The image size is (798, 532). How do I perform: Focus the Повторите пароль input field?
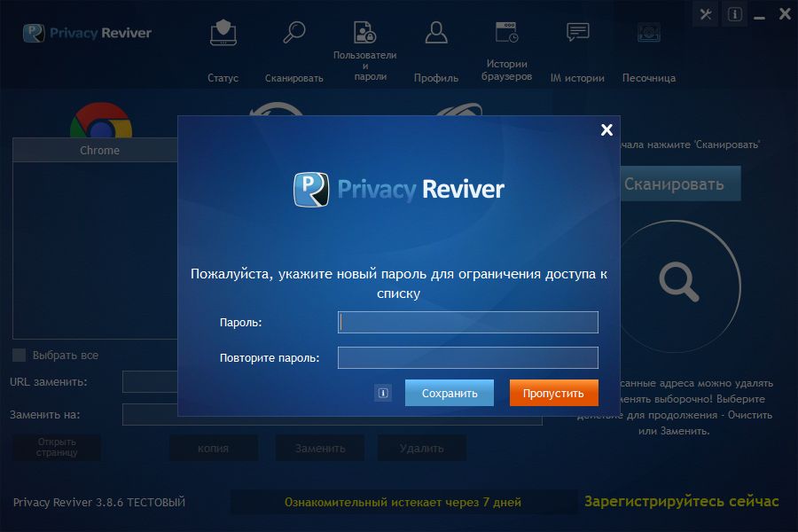pos(467,358)
